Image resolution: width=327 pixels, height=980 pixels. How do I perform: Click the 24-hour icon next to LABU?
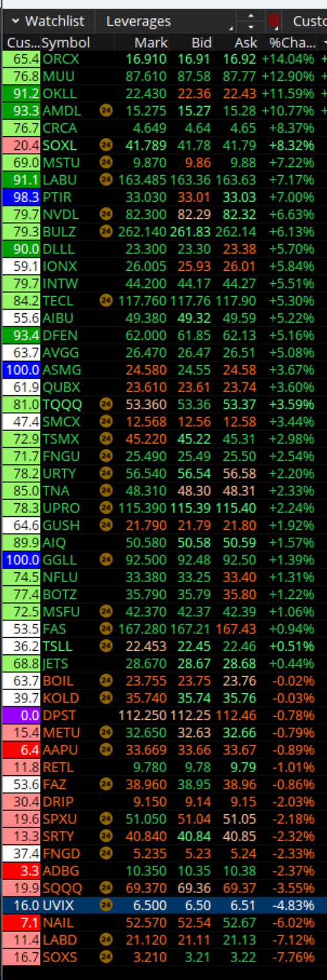pyautogui.click(x=106, y=180)
